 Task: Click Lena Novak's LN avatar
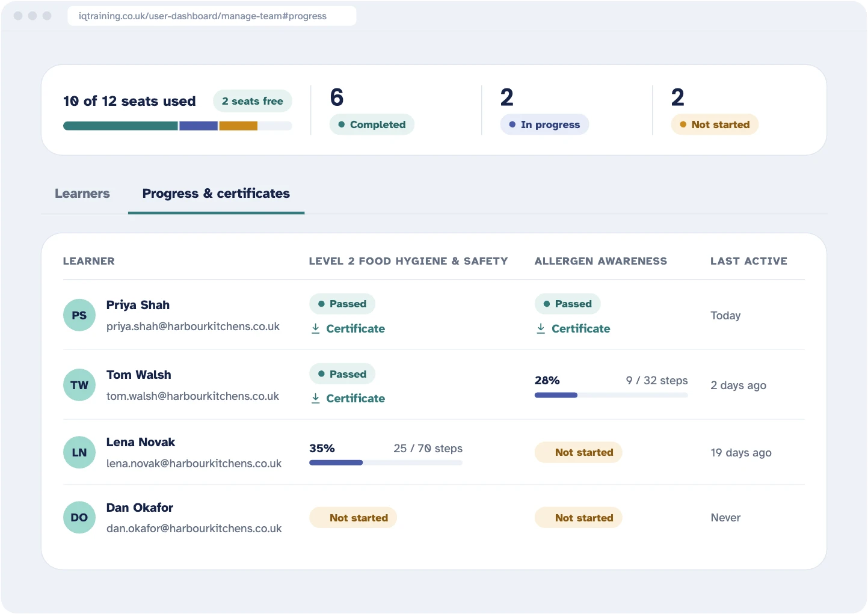coord(79,452)
